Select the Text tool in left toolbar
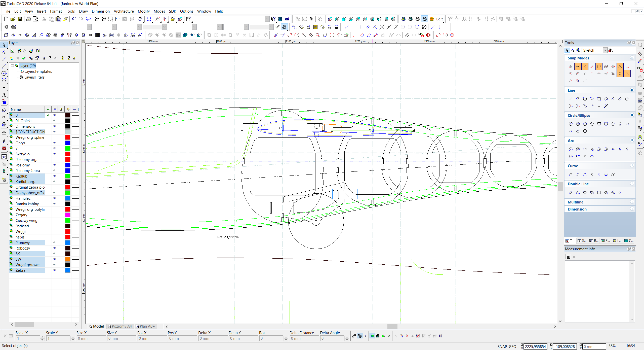 pos(4,95)
